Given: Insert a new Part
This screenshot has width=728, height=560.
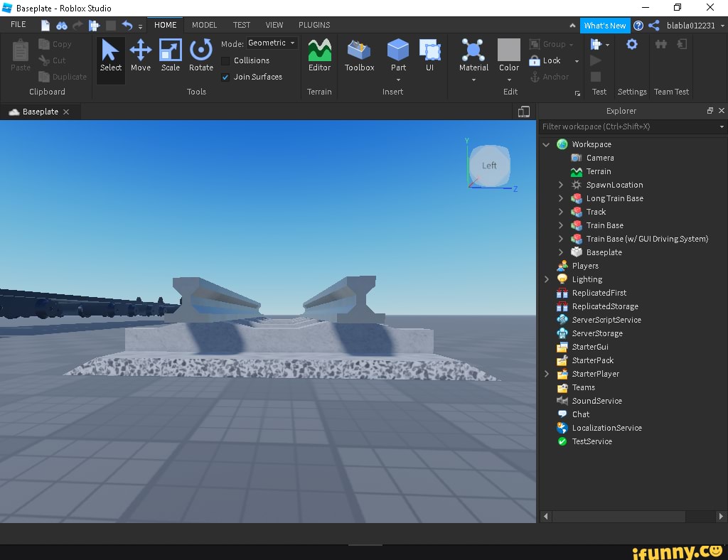Looking at the screenshot, I should tap(397, 57).
